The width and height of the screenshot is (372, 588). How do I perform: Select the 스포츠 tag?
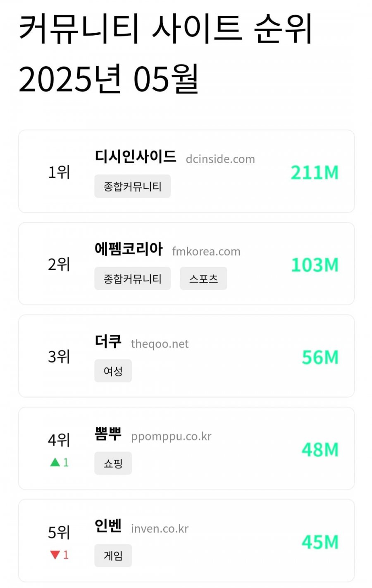click(203, 278)
